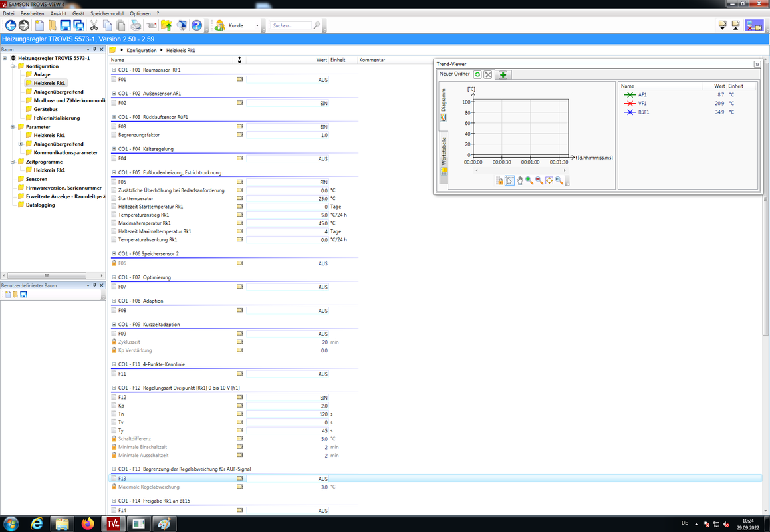770x532 pixels.
Task: Cut with the scissors icon
Action: [94, 25]
